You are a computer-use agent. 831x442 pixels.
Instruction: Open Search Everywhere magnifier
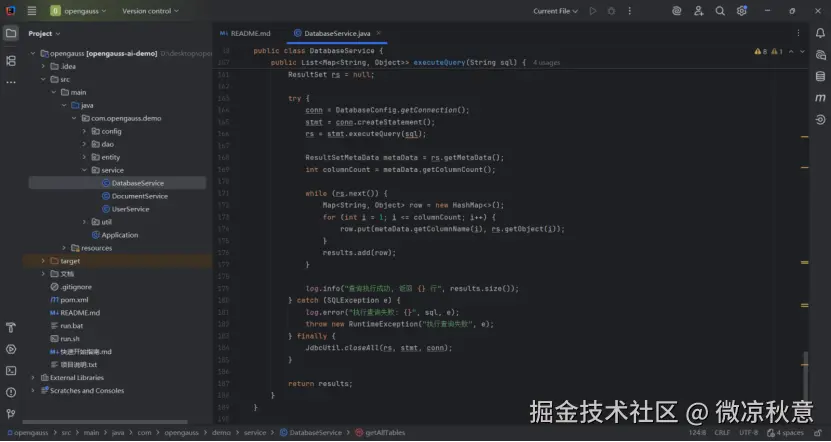(720, 11)
